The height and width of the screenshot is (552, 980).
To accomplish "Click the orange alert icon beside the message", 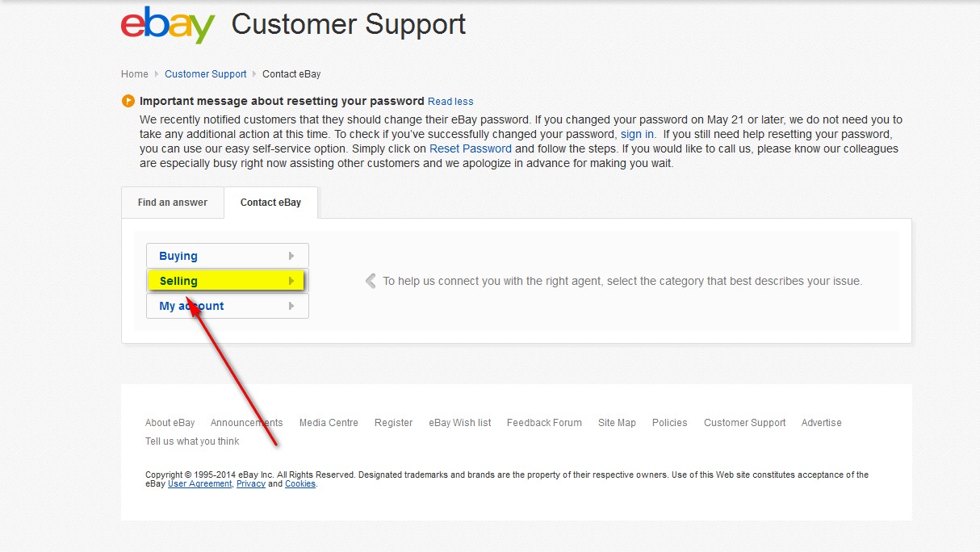I will [x=128, y=100].
